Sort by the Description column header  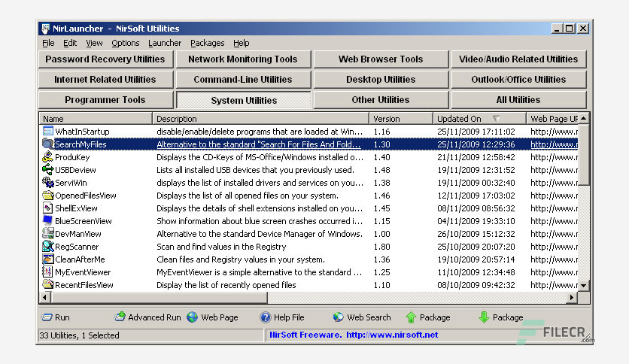click(x=261, y=119)
